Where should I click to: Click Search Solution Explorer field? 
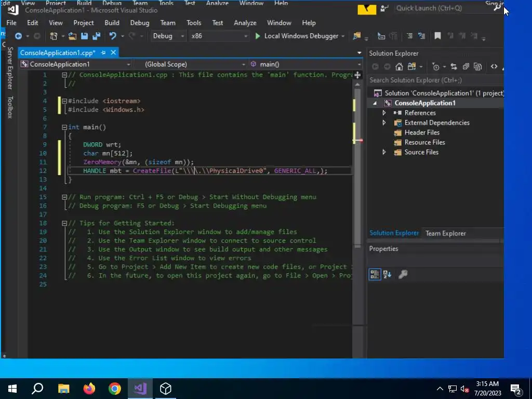(x=436, y=80)
